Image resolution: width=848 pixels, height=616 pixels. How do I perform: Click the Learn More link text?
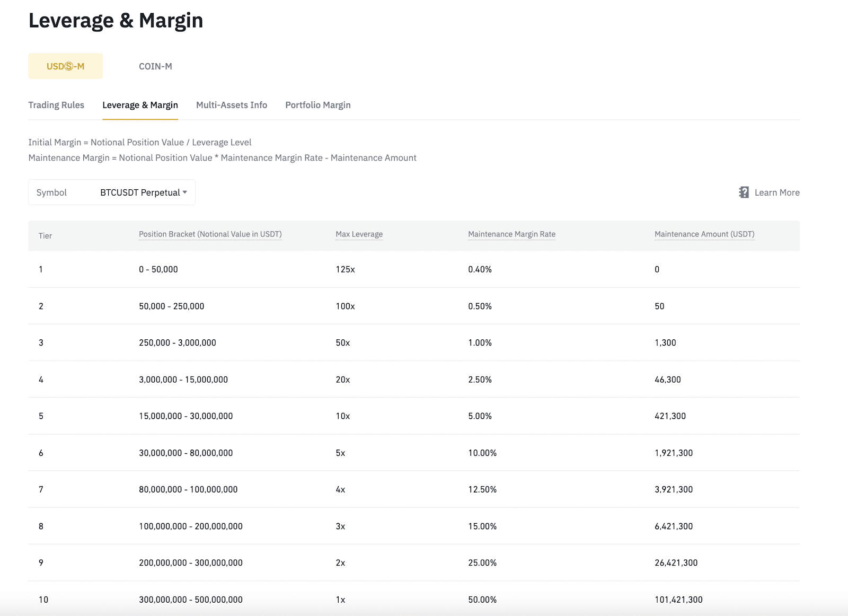click(x=776, y=192)
